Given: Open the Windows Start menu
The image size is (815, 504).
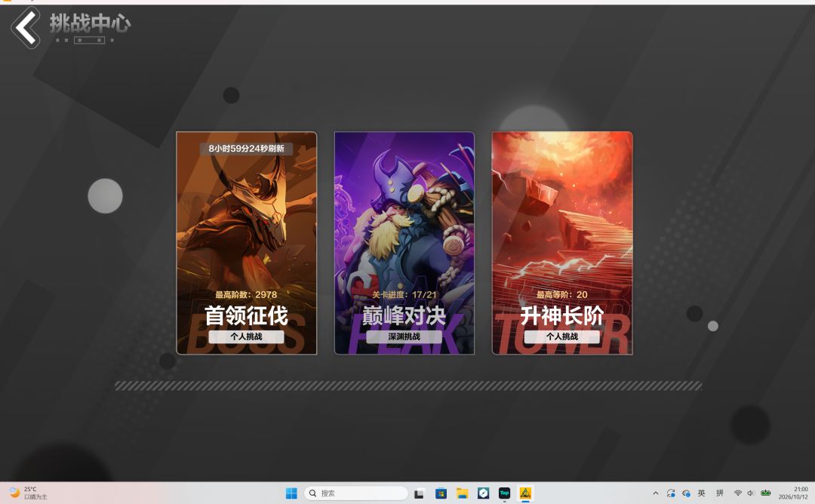Looking at the screenshot, I should (291, 493).
